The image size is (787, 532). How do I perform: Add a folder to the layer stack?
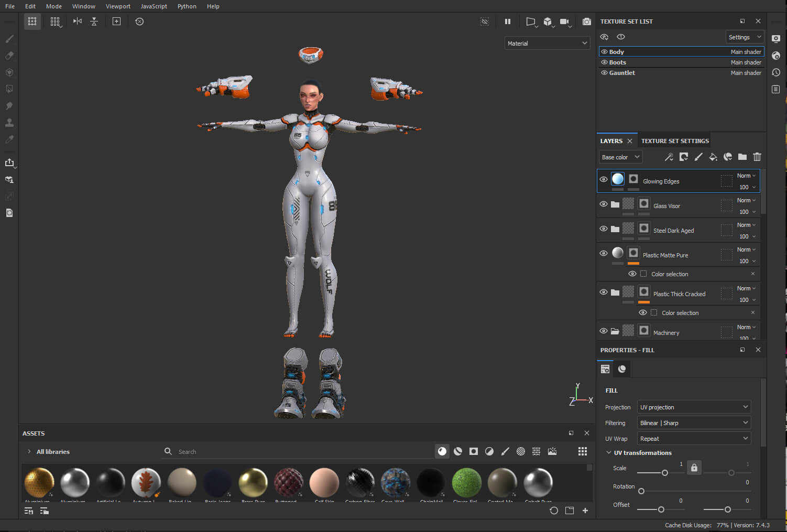(742, 157)
